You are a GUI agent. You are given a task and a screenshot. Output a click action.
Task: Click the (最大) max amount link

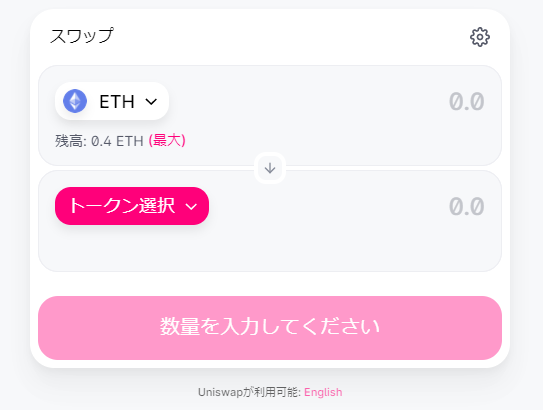click(167, 141)
